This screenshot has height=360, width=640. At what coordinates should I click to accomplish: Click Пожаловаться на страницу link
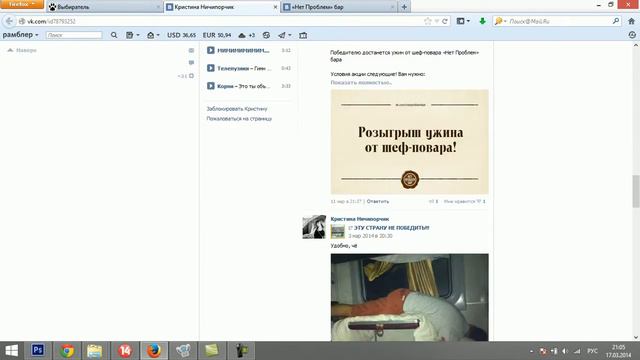(x=239, y=119)
